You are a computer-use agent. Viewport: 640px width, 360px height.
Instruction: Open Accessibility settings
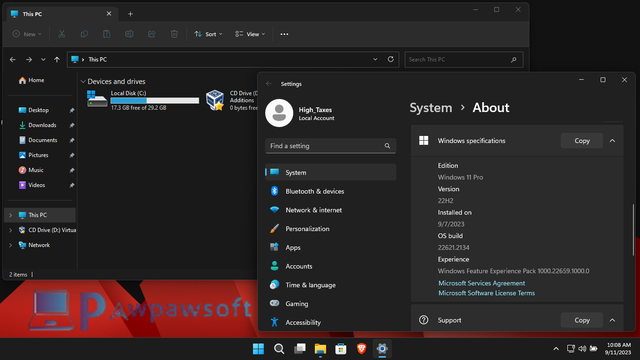click(x=331, y=322)
